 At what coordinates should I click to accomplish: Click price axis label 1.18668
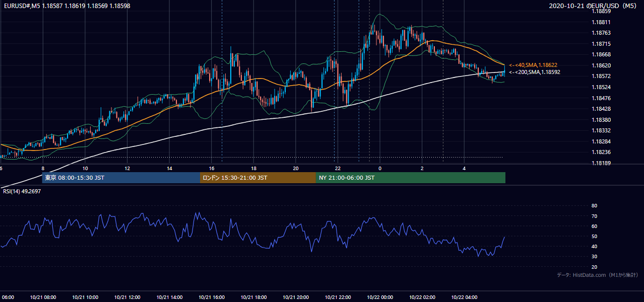601,54
